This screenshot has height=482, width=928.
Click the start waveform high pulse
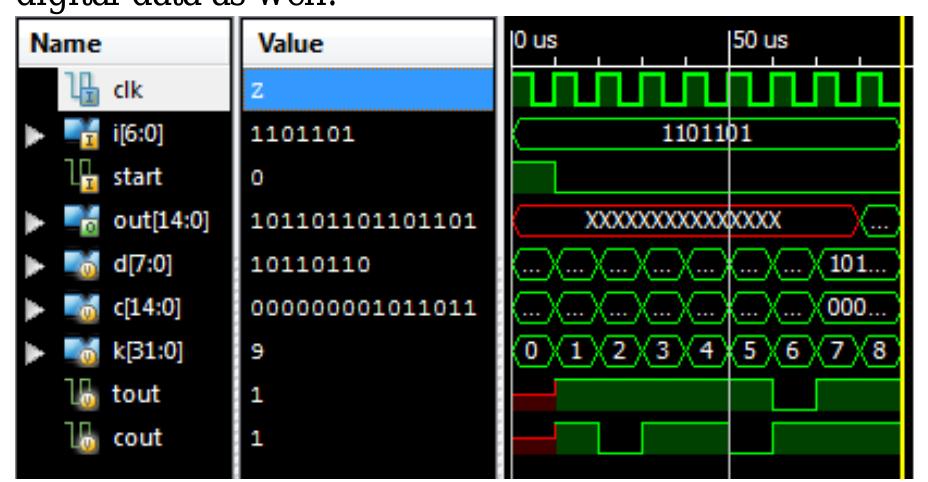pyautogui.click(x=534, y=177)
